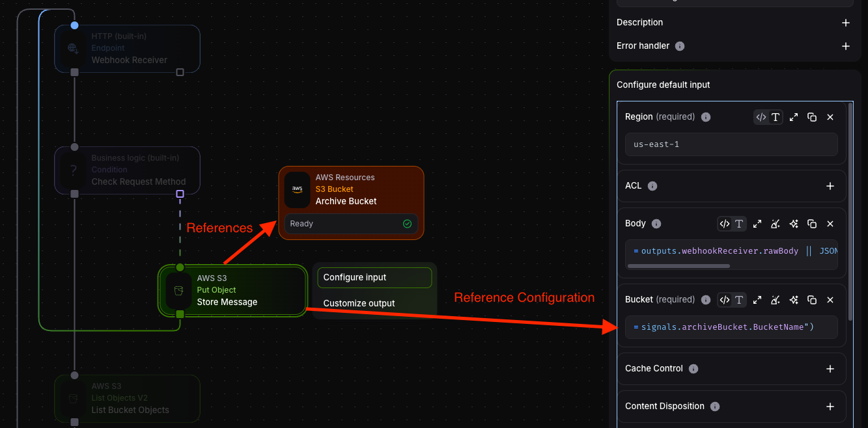The height and width of the screenshot is (428, 868).
Task: Click the info icon beside ACL
Action: coord(652,186)
